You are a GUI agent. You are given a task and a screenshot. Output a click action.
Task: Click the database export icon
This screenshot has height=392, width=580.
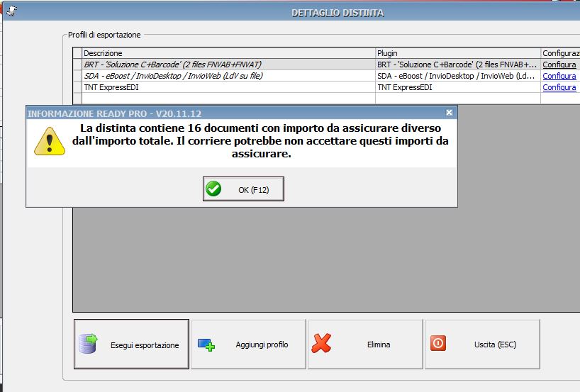(88, 343)
